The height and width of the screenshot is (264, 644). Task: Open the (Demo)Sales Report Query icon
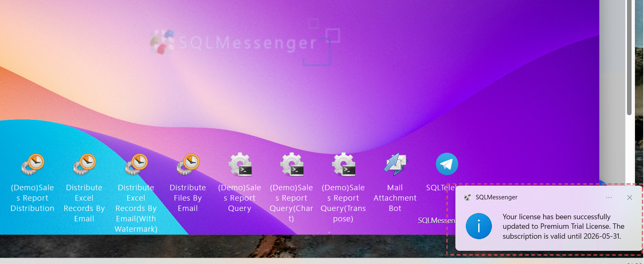tap(240, 165)
